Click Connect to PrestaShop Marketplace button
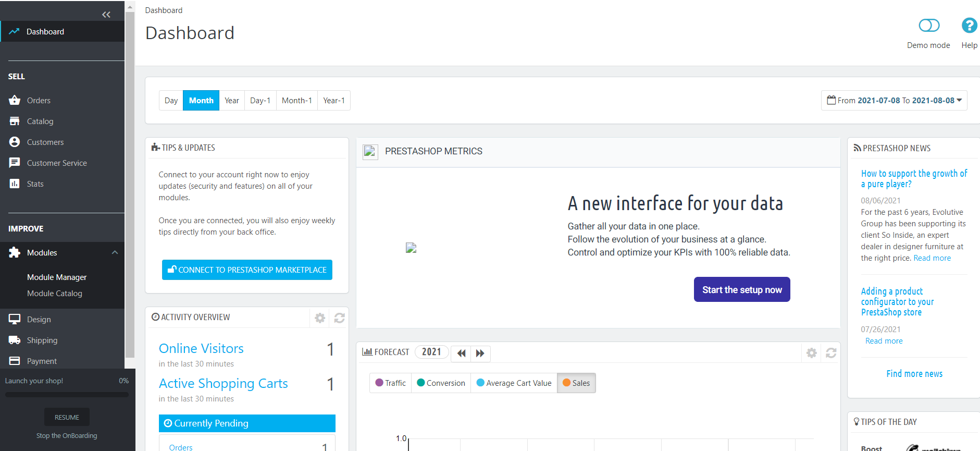The width and height of the screenshot is (980, 451). tap(247, 270)
